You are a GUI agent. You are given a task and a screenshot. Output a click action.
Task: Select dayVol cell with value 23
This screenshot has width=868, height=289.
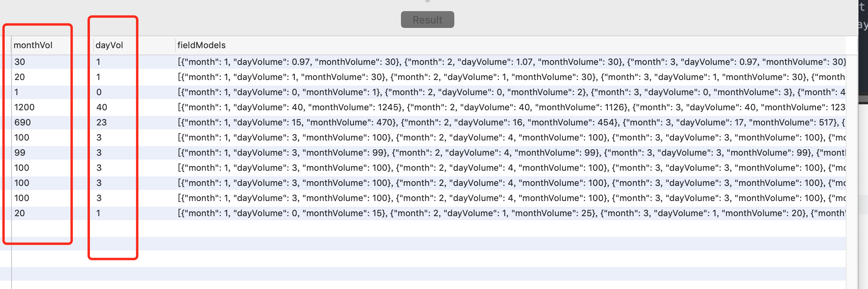pyautogui.click(x=134, y=122)
